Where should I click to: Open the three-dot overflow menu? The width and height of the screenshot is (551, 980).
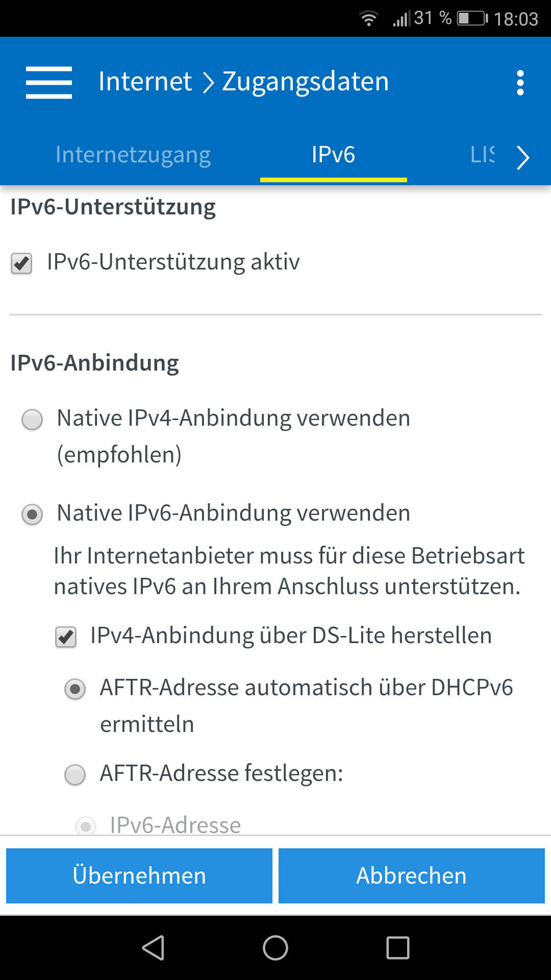click(x=520, y=82)
